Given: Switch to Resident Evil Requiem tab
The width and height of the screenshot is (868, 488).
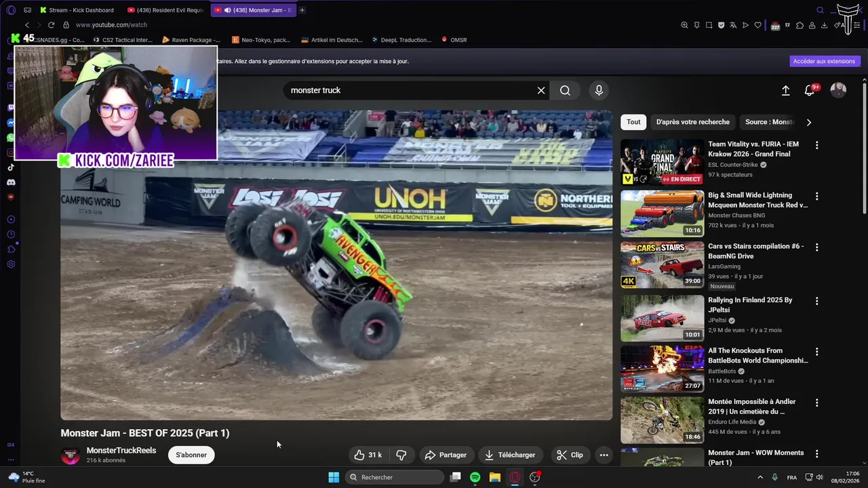Looking at the screenshot, I should coord(165,10).
